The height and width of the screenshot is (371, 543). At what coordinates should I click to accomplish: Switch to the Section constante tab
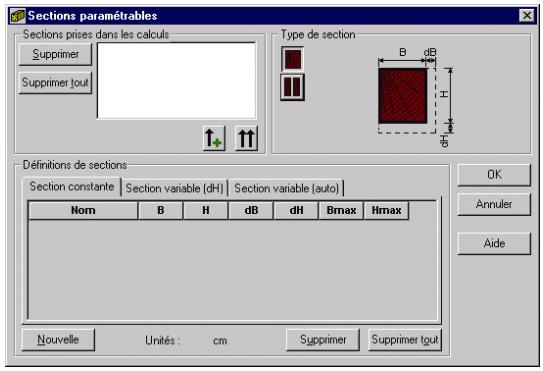[x=72, y=186]
